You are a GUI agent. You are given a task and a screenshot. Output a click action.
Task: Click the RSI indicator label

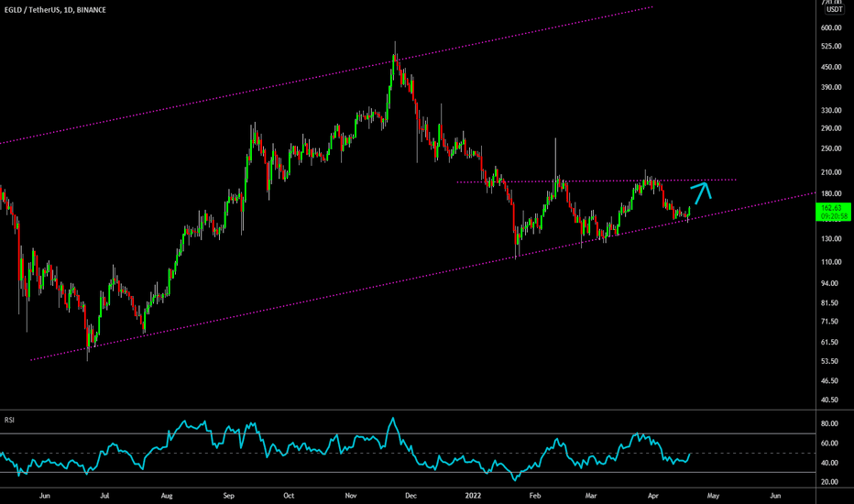click(9, 420)
